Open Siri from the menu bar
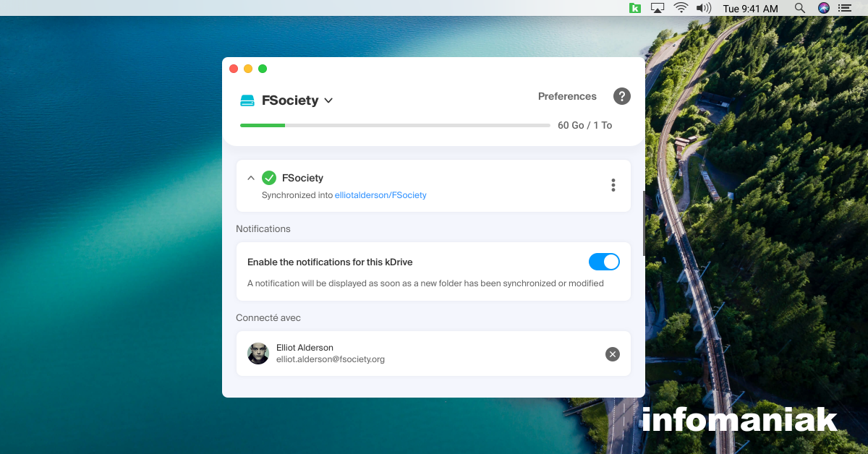 click(823, 8)
